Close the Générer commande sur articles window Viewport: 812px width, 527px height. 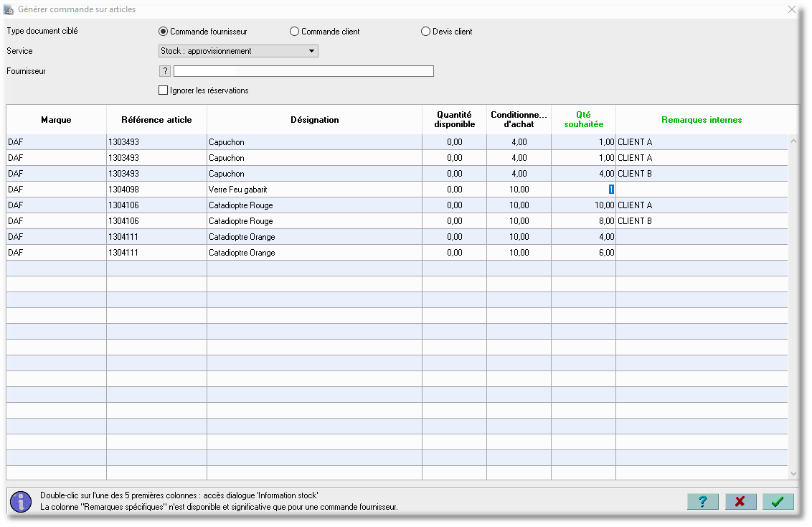(x=792, y=9)
